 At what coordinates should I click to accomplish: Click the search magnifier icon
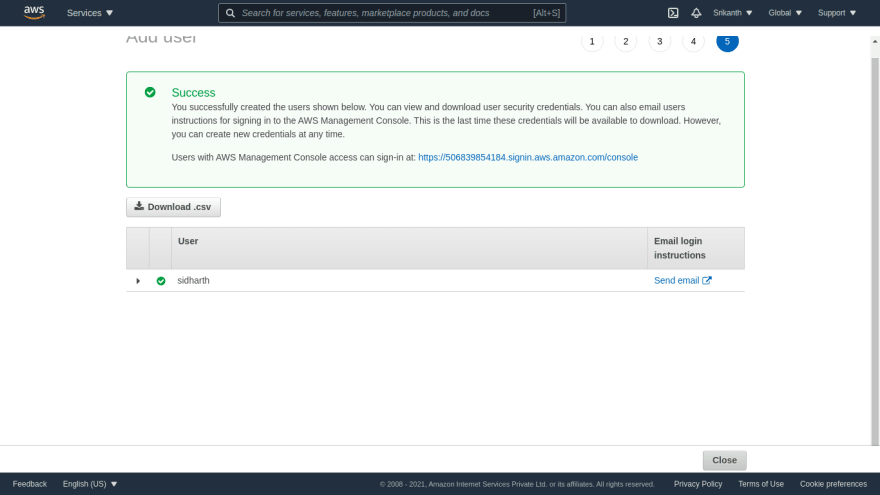pos(230,13)
